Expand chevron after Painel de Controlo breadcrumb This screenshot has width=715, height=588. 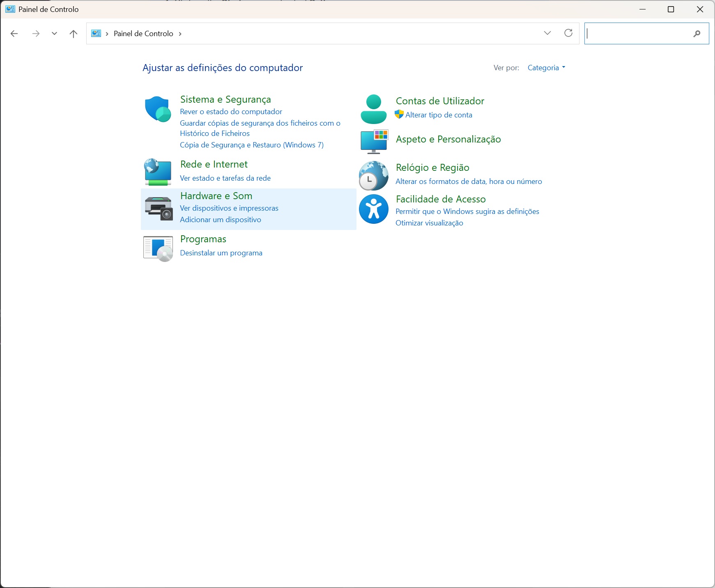coord(180,34)
